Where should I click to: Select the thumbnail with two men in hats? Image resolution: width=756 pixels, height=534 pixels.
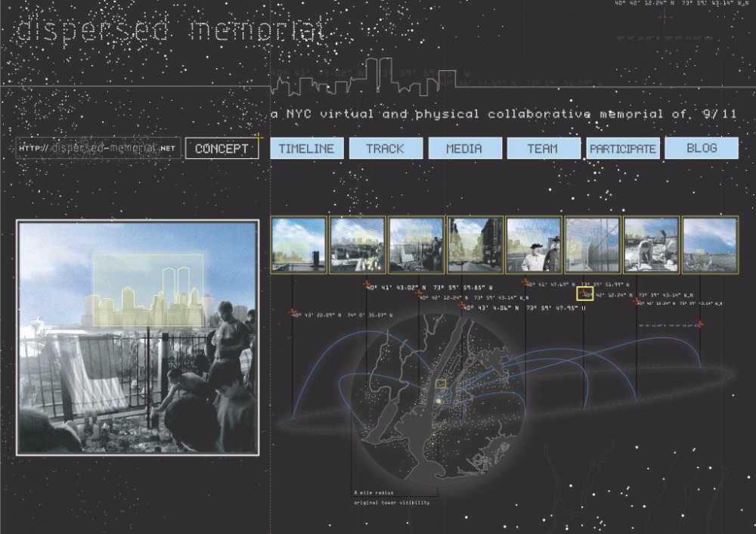(534, 245)
